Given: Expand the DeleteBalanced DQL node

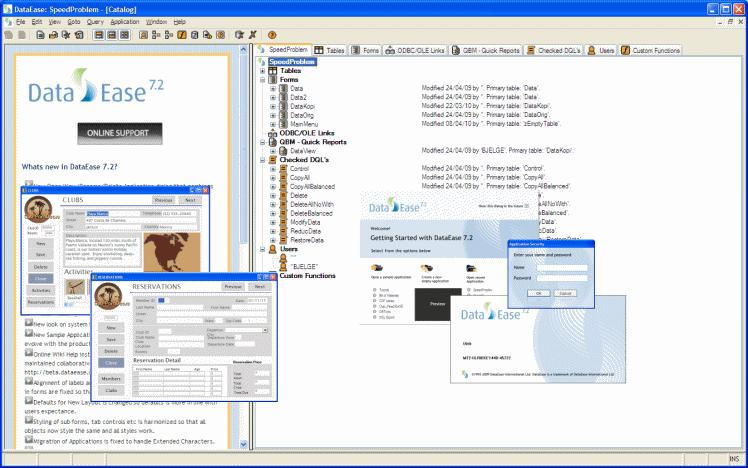Looking at the screenshot, I should click(x=273, y=213).
